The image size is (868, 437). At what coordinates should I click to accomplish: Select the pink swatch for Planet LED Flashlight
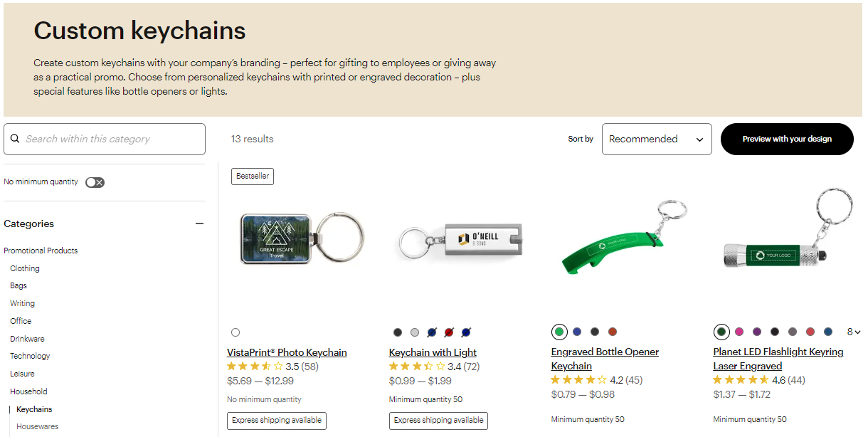coord(739,332)
